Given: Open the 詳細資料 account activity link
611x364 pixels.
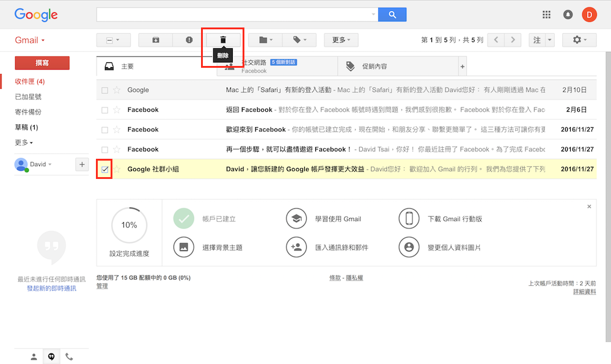Looking at the screenshot, I should coord(584,292).
